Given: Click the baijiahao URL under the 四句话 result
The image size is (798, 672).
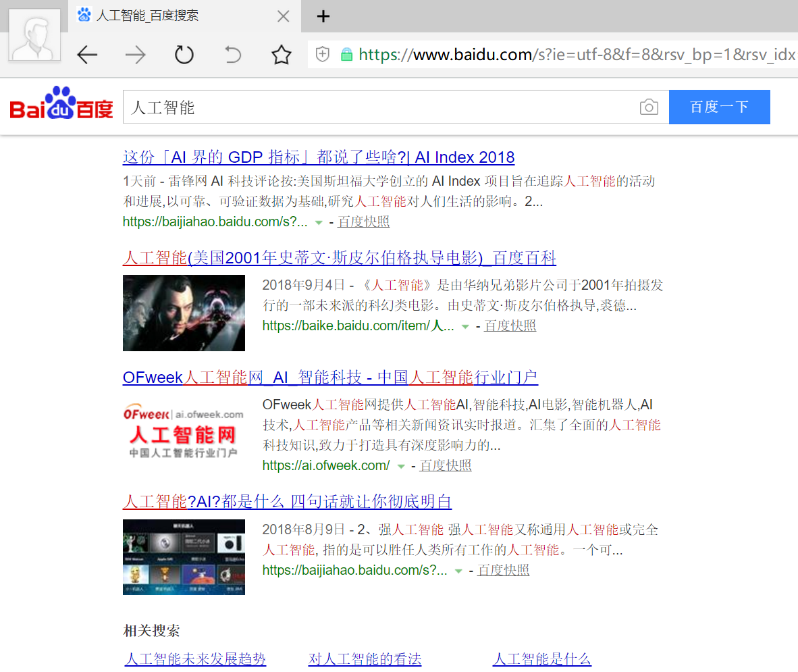Looking at the screenshot, I should (x=354, y=570).
